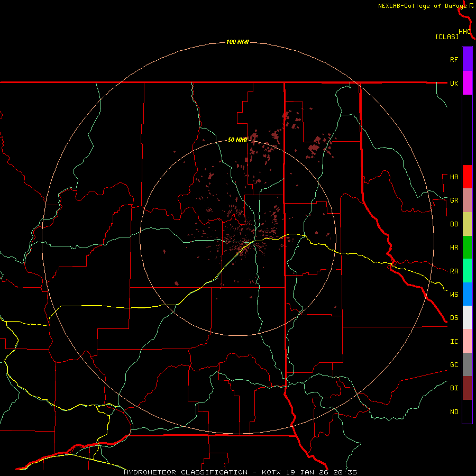Click the RA light green legend swatch

click(467, 271)
